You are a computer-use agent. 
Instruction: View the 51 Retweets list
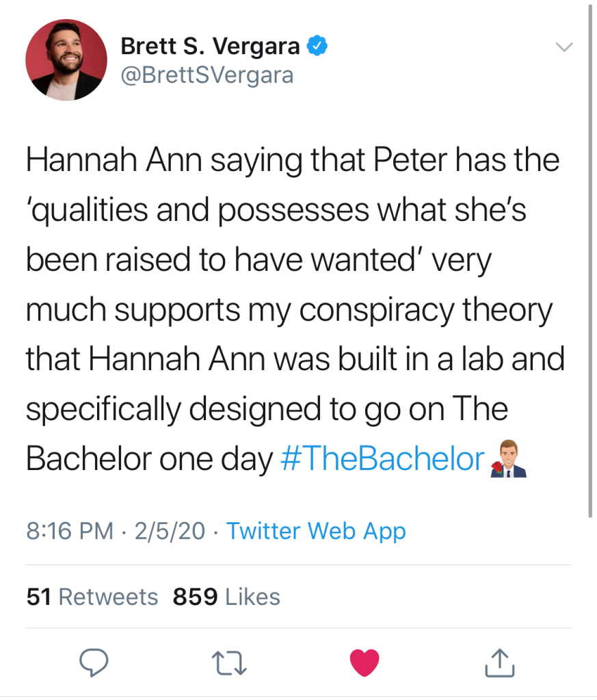[x=92, y=597]
